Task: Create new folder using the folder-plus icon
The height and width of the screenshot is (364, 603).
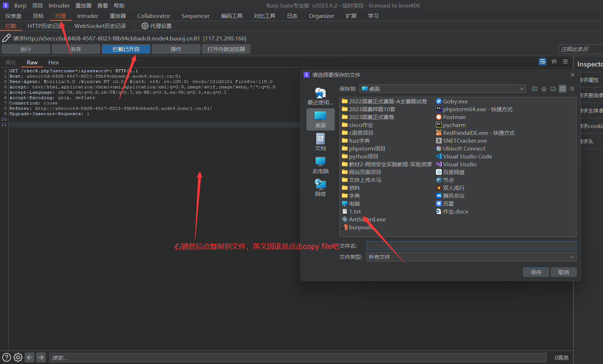Action: coord(553,89)
